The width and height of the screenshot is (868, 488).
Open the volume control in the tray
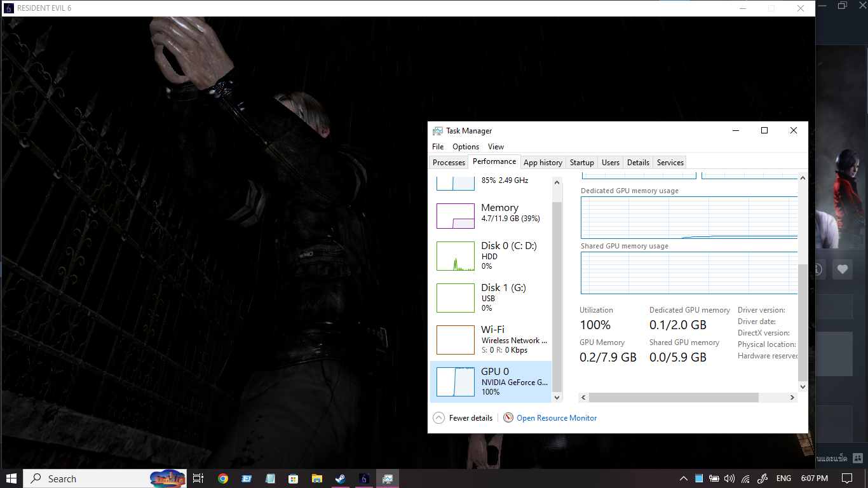click(729, 478)
